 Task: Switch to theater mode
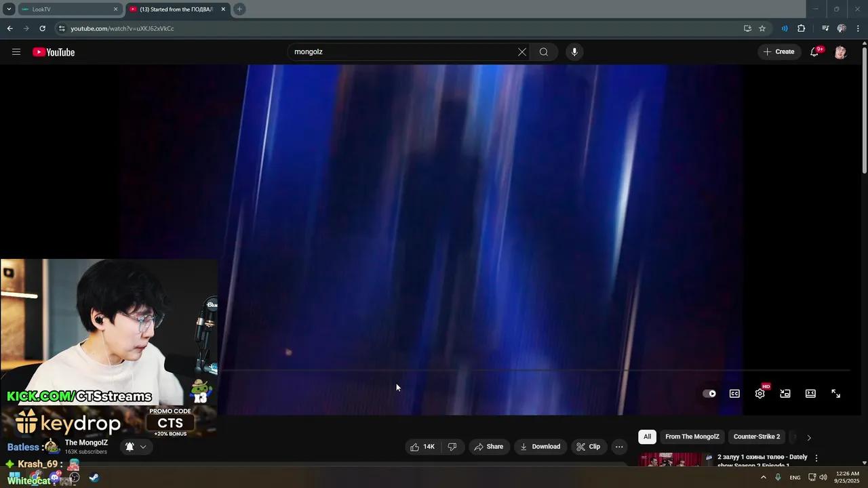pyautogui.click(x=810, y=394)
